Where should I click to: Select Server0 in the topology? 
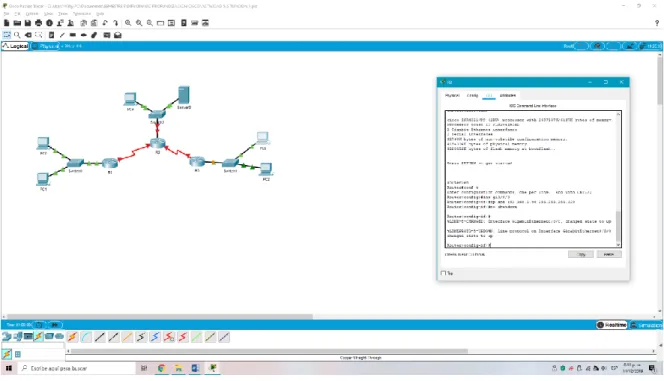click(x=184, y=95)
